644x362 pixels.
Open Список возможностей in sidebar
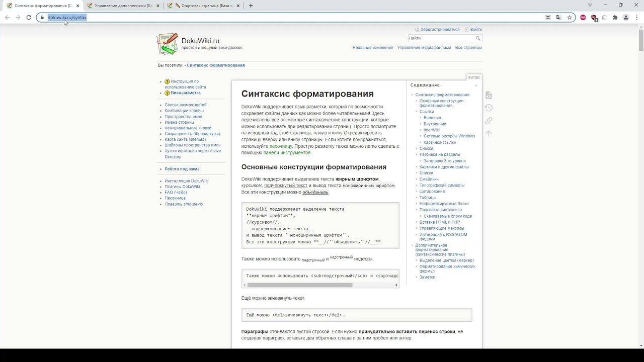pyautogui.click(x=186, y=105)
